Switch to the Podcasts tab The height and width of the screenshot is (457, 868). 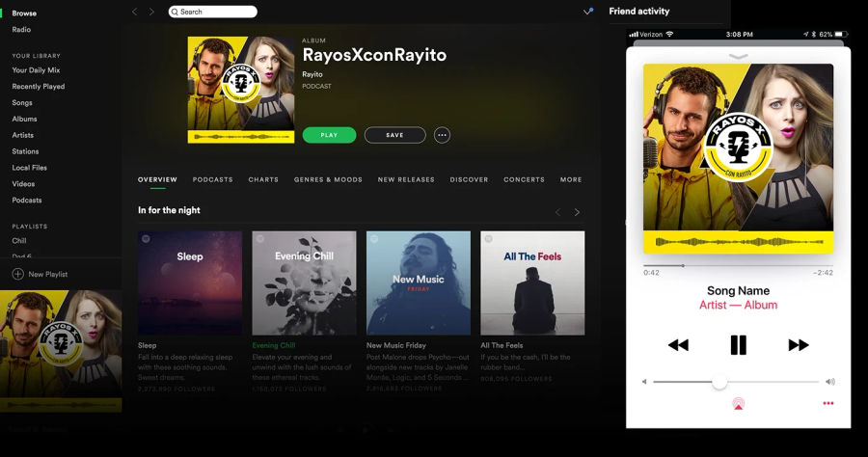coord(212,180)
